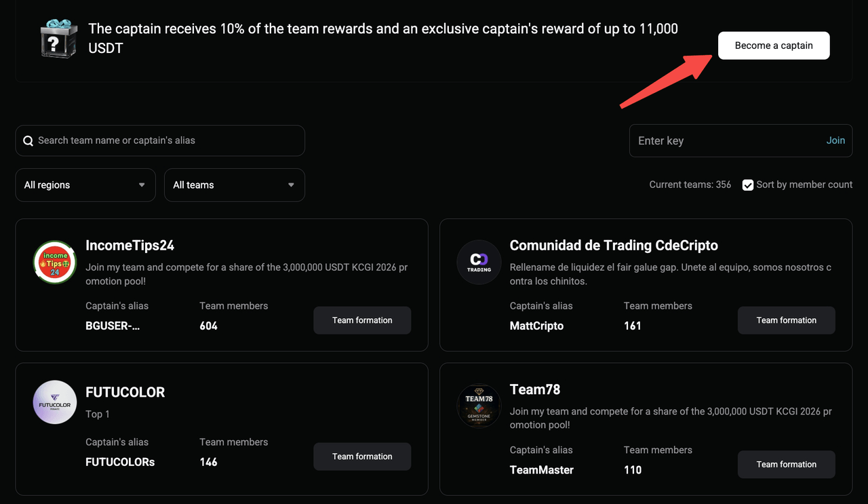868x504 pixels.
Task: Click the All teams dropdown arrow
Action: tap(291, 185)
